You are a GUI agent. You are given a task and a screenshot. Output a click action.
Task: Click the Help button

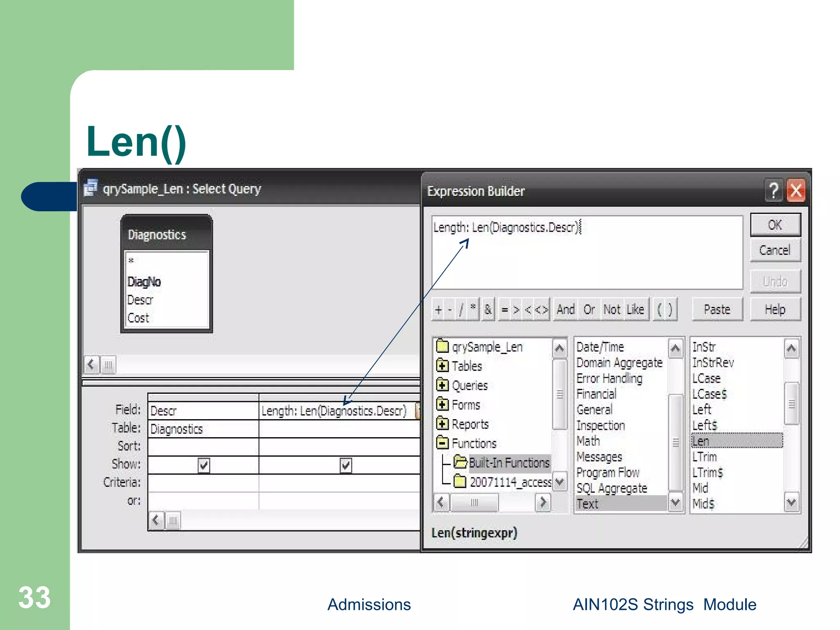pos(775,309)
